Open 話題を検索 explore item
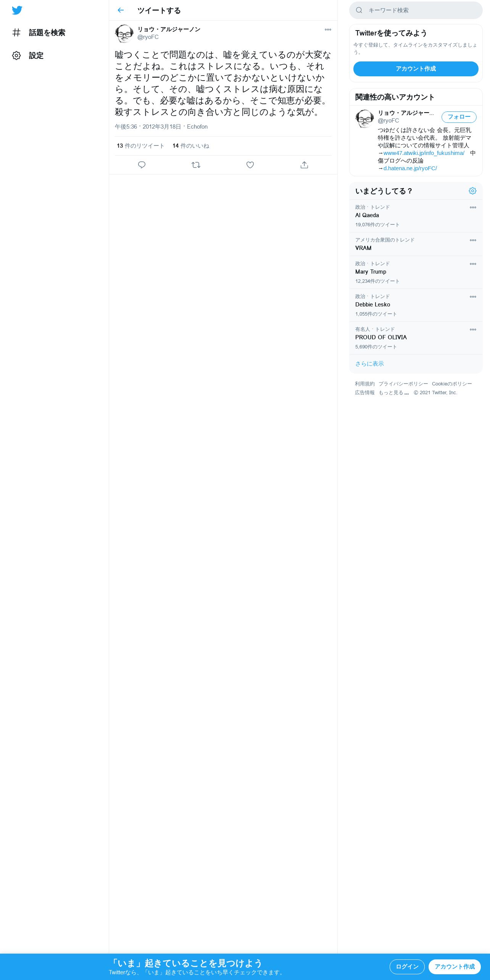490x980 pixels. 39,33
